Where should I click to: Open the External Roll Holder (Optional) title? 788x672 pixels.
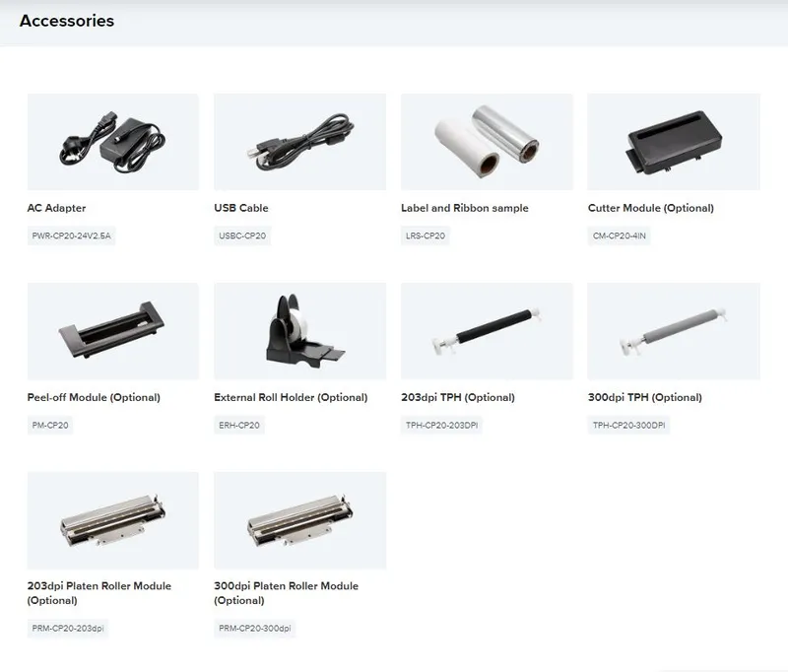[x=291, y=397]
